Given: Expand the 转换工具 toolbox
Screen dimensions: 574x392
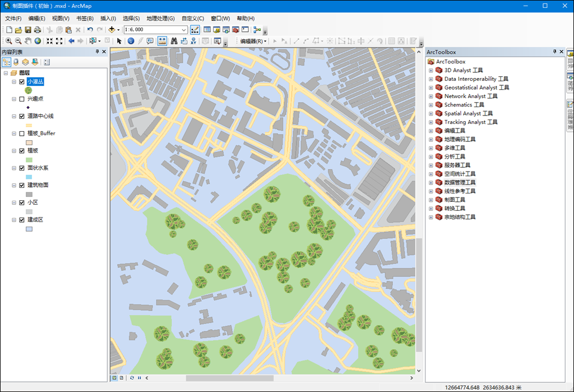Looking at the screenshot, I should 431,209.
